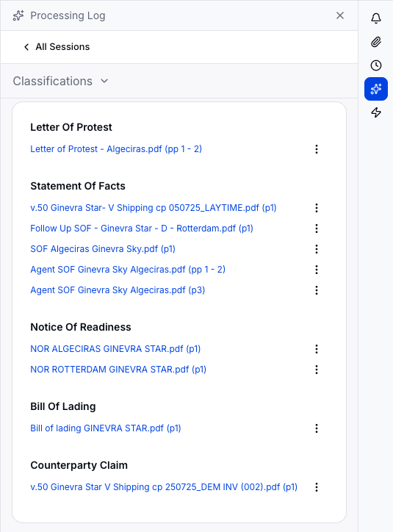
Task: Open the notifications bell icon
Action: [375, 18]
